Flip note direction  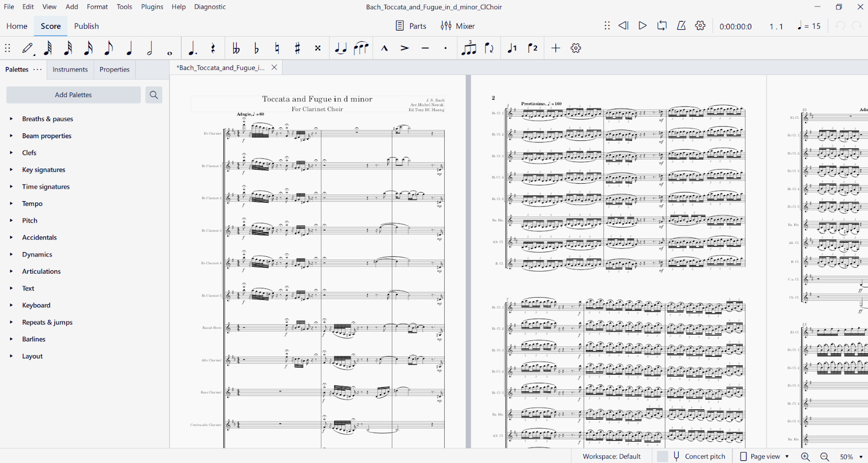click(489, 48)
